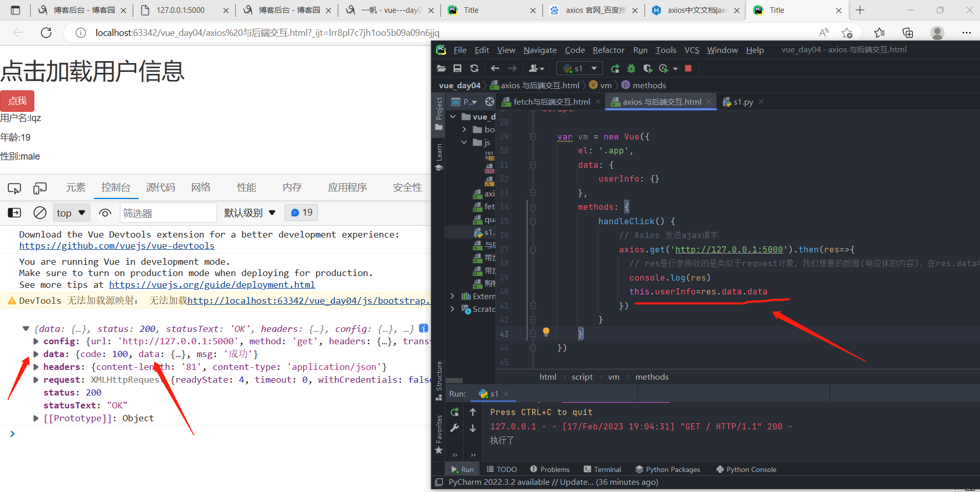This screenshot has width=980, height=492.
Task: Open the vuejs deployment guide link
Action: tap(212, 285)
